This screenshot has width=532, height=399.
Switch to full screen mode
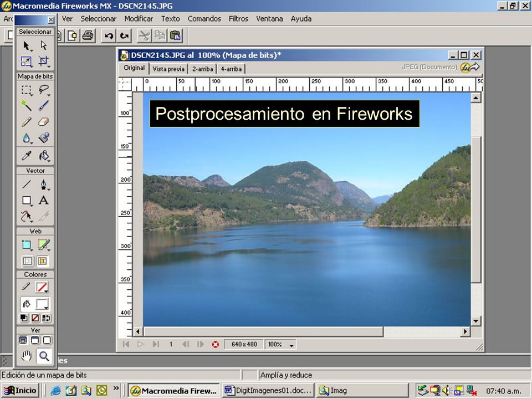[47, 340]
